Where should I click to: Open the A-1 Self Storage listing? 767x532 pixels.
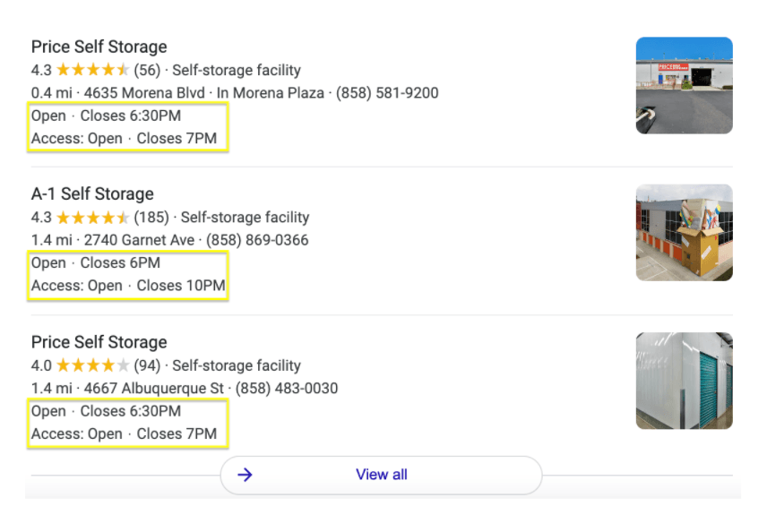pos(92,193)
